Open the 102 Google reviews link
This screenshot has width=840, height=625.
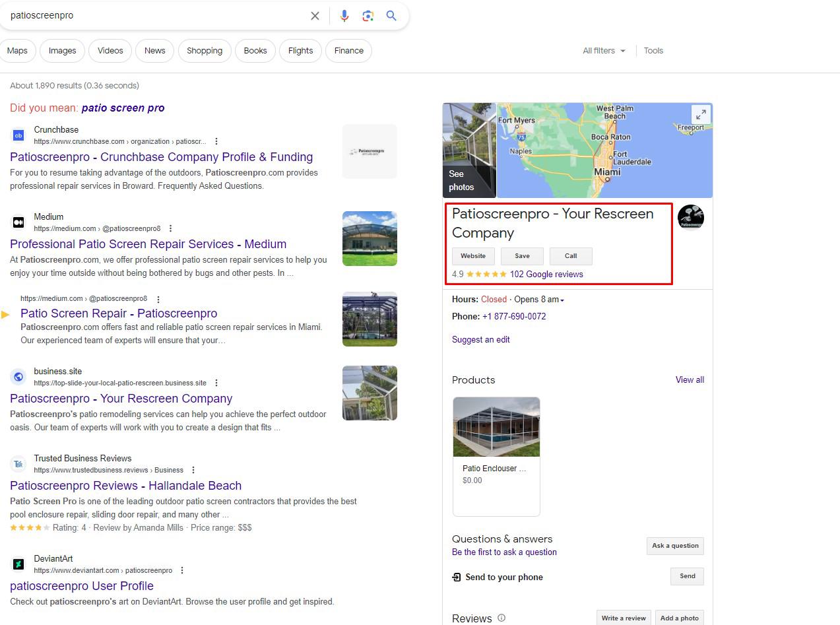click(546, 275)
